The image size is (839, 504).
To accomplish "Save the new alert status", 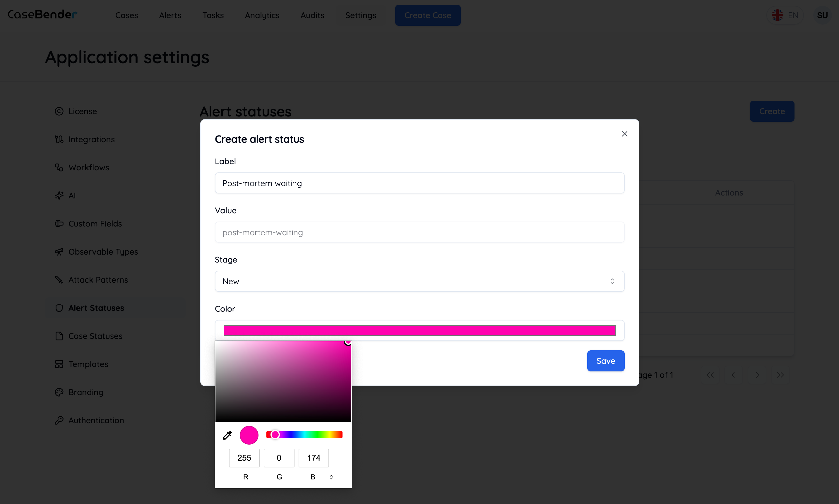I will click(x=605, y=361).
